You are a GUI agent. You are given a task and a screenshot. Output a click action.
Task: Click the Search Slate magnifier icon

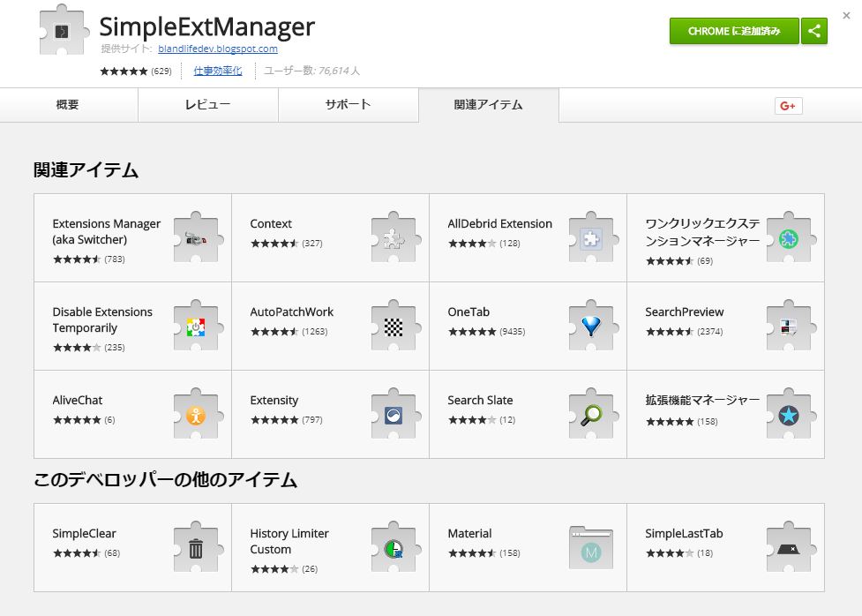tap(594, 414)
